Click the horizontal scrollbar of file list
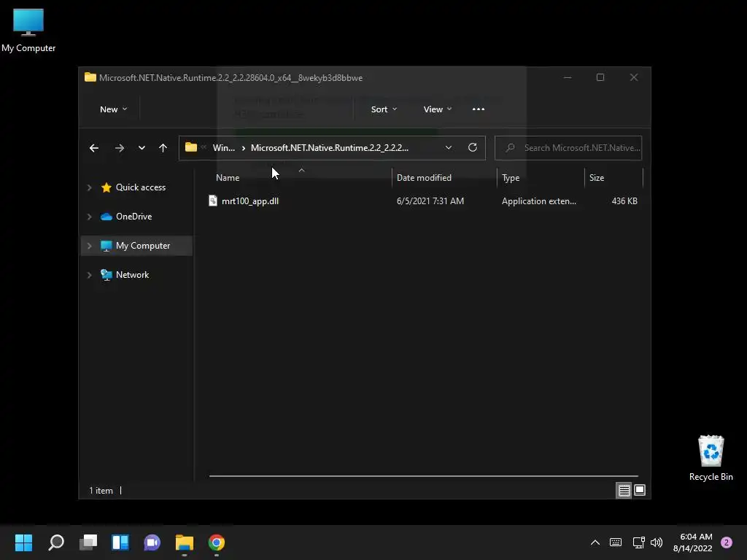Image resolution: width=747 pixels, height=560 pixels. pyautogui.click(x=424, y=475)
